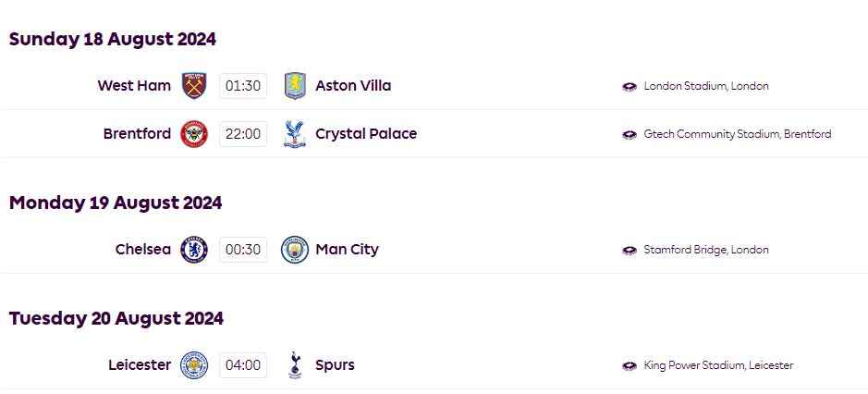Open the Brentford bee badge
Screen dimensions: 868x394
(x=194, y=134)
